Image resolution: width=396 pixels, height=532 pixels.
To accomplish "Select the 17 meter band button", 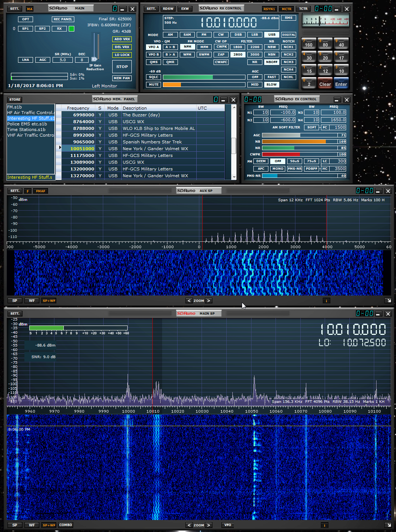I will (341, 56).
